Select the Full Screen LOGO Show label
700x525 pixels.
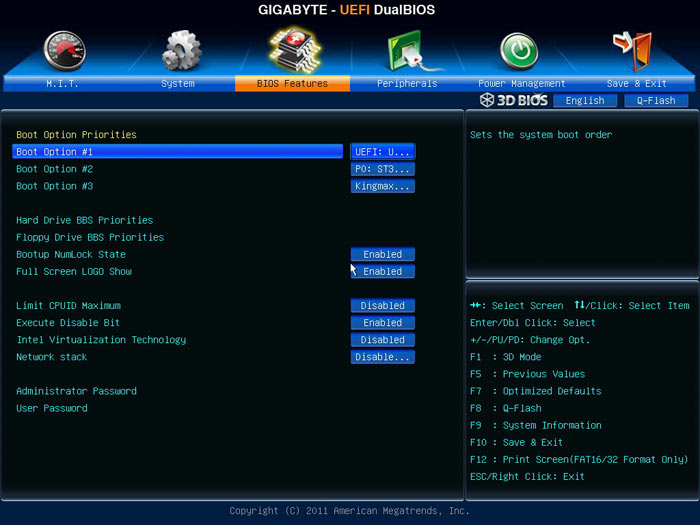pyautogui.click(x=74, y=271)
